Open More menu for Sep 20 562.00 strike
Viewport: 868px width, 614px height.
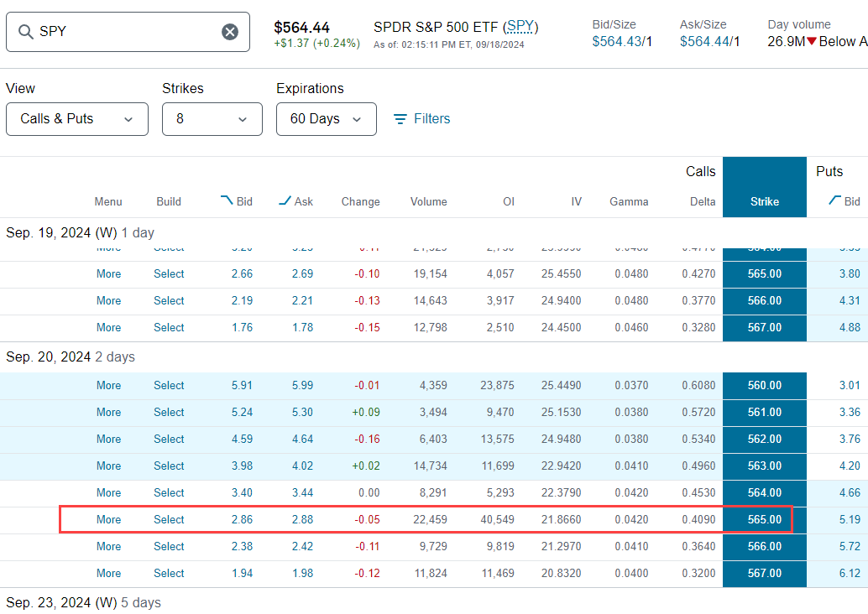[x=108, y=440]
